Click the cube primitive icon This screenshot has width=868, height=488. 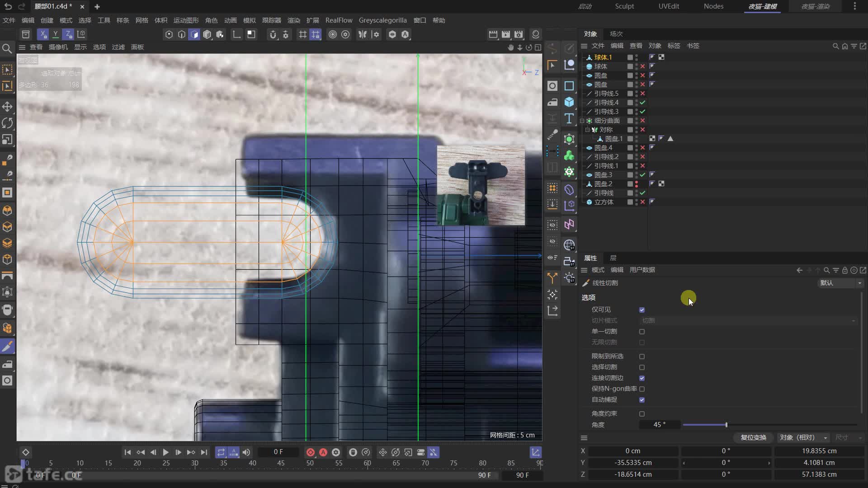(x=569, y=102)
